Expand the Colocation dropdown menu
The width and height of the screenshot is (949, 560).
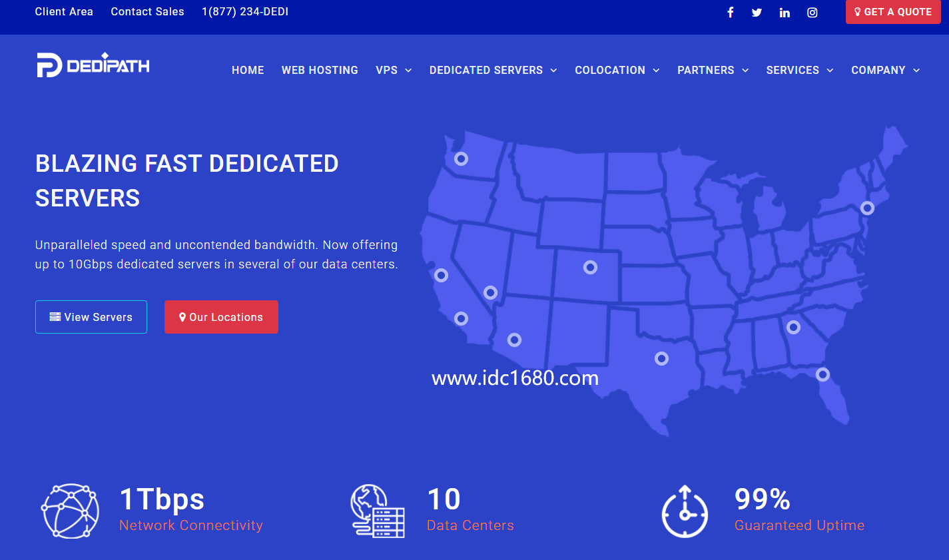point(617,70)
